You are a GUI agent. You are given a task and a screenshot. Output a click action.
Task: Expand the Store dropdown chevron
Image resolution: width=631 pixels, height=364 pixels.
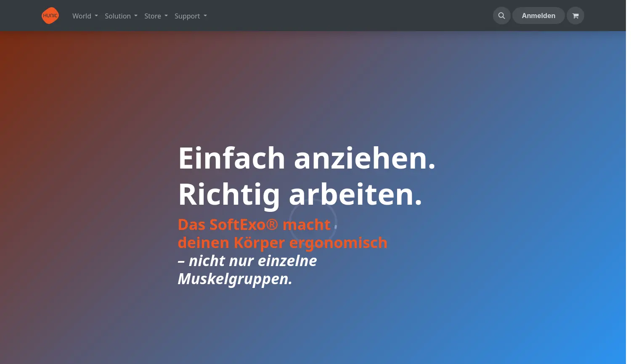(166, 16)
